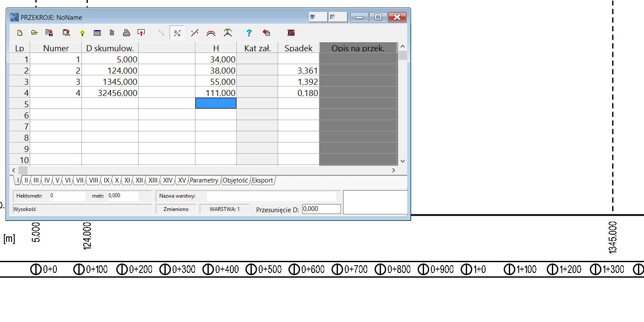The width and height of the screenshot is (644, 322).
Task: Click row header 10
Action: click(x=20, y=160)
